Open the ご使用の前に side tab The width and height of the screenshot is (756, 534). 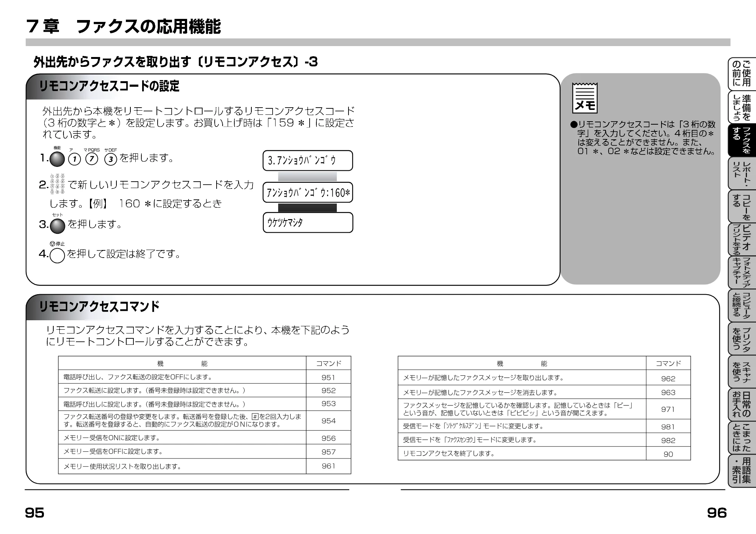pos(742,73)
